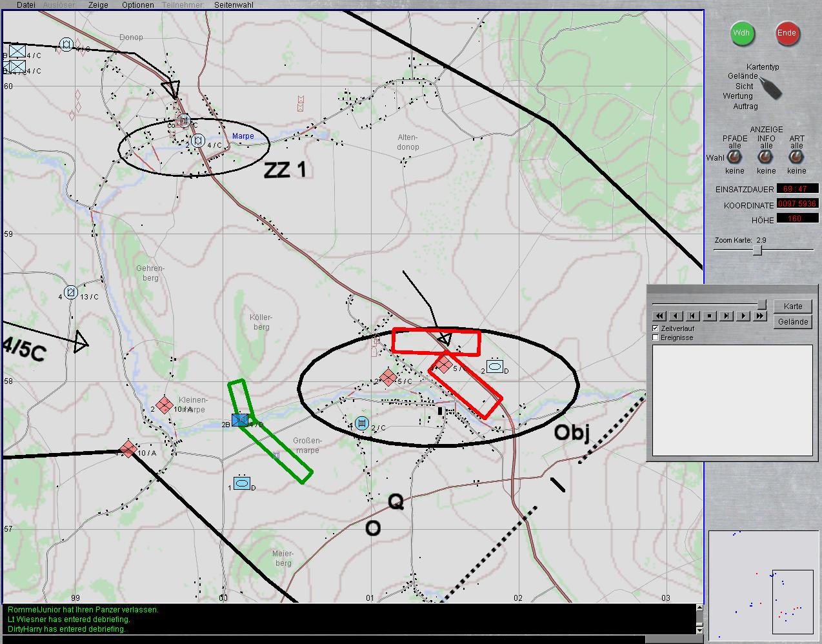Open the Optionen menu
The image size is (822, 644).
pyautogui.click(x=138, y=5)
